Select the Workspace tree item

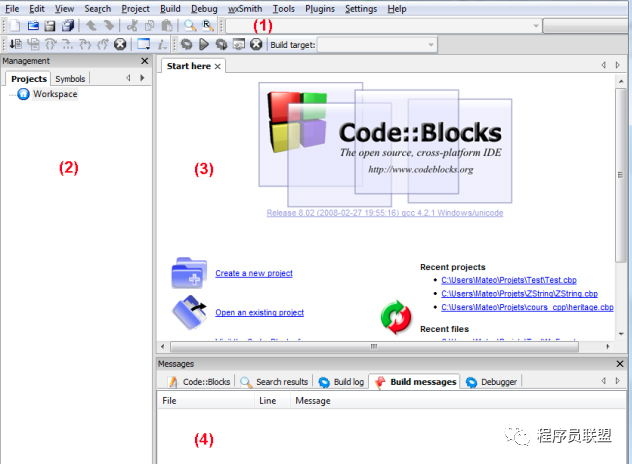point(55,94)
